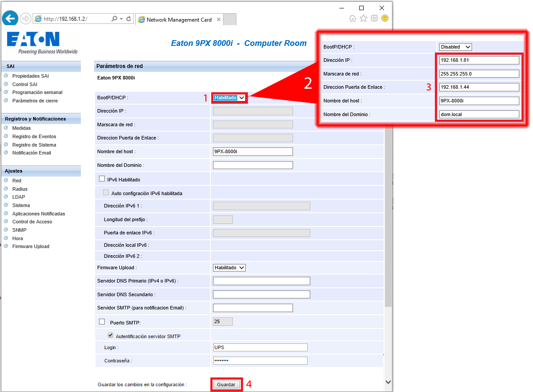
Task: Open browser home icon
Action: (353, 18)
